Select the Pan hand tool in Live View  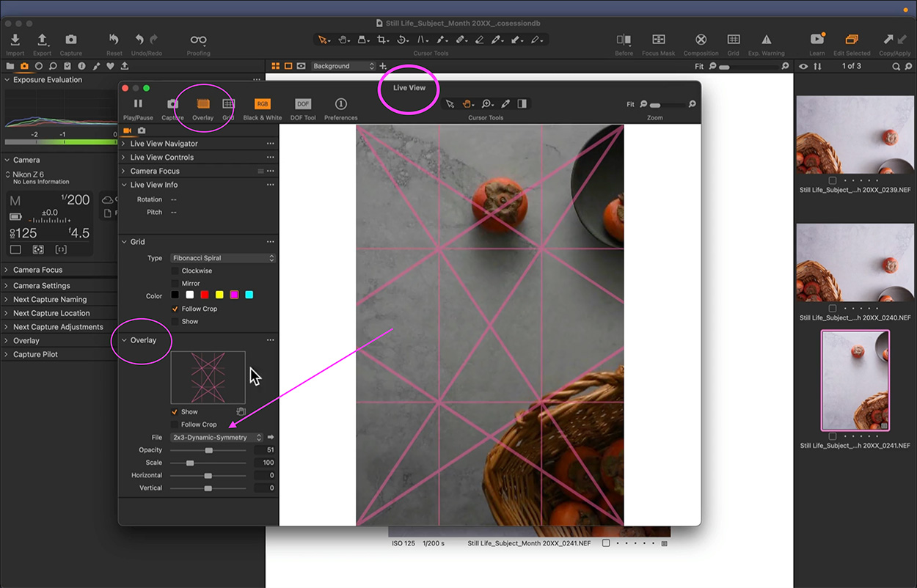click(467, 104)
